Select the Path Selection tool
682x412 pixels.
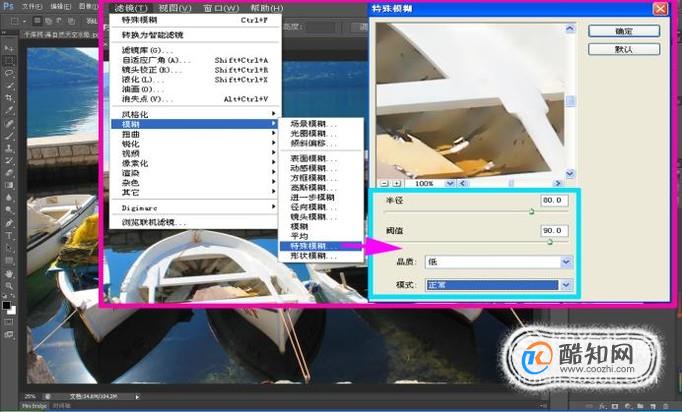pyautogui.click(x=9, y=248)
